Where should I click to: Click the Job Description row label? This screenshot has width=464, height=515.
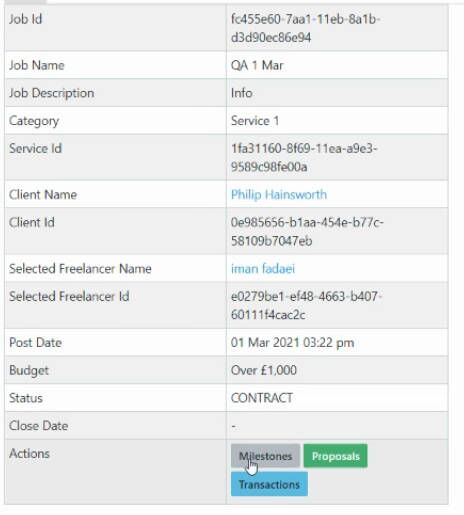pyautogui.click(x=52, y=93)
